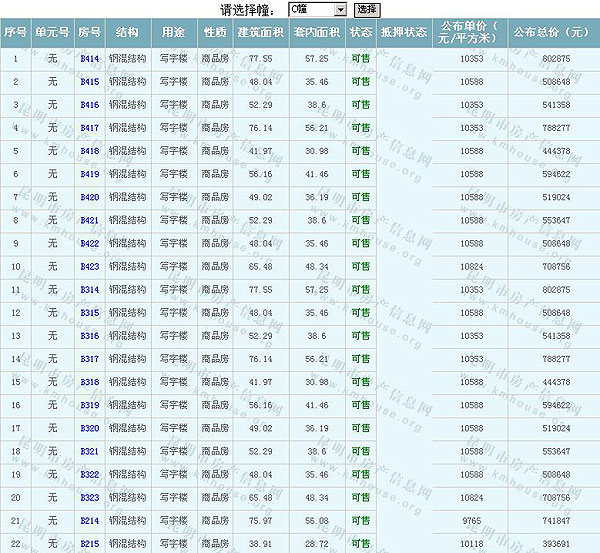Open room link B414

coord(89,60)
